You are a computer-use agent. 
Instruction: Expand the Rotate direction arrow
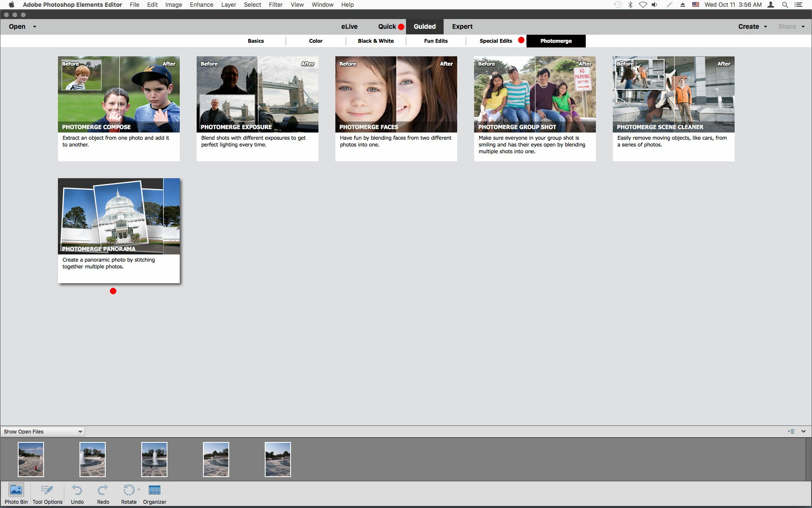[x=139, y=489]
